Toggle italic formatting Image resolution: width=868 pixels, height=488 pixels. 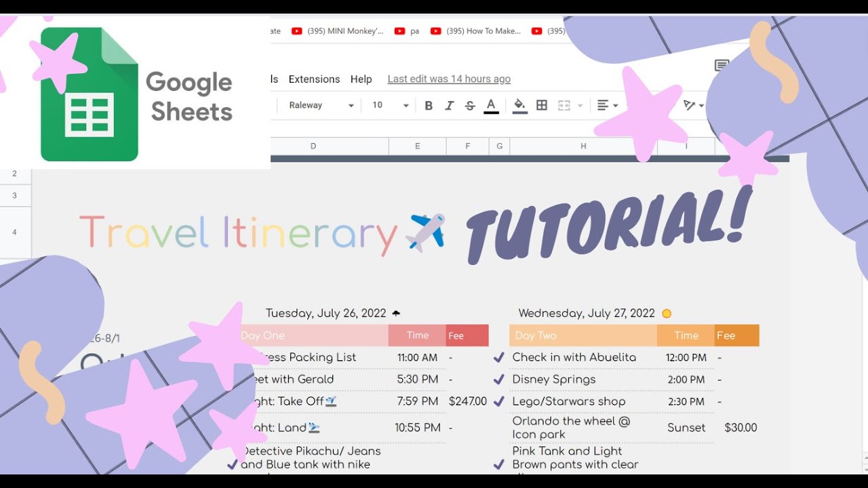(449, 105)
